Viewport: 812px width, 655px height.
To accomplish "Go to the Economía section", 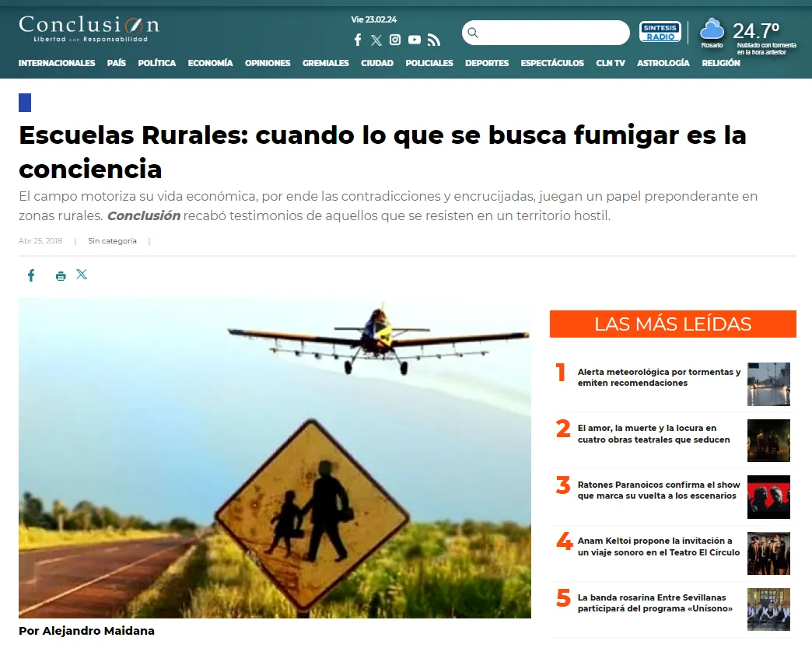I will pyautogui.click(x=210, y=63).
